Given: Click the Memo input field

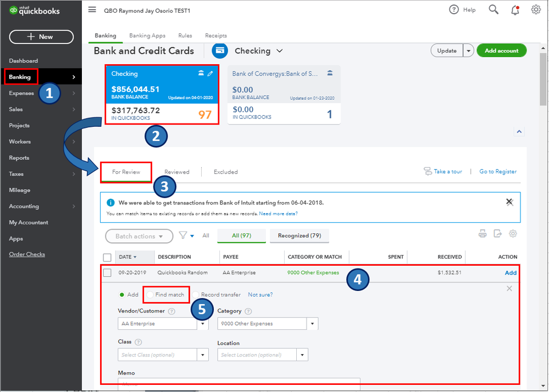Looking at the screenshot, I should [x=239, y=384].
